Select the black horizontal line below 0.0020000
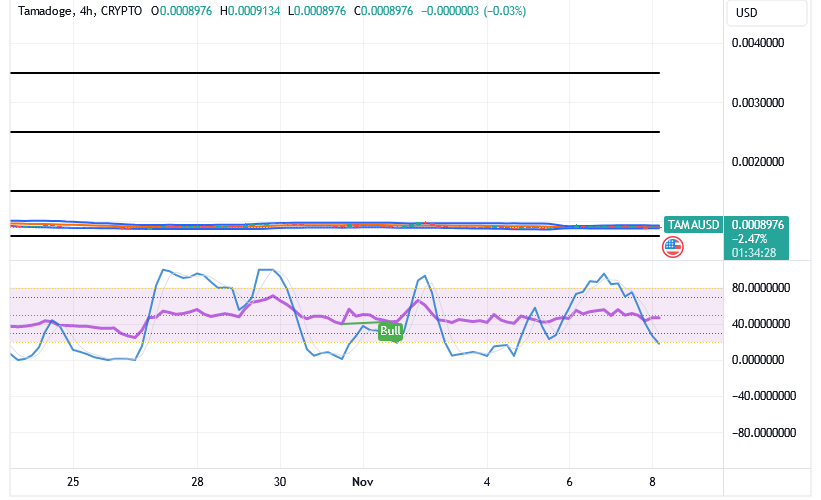This screenshot has height=500, width=821. [x=335, y=191]
